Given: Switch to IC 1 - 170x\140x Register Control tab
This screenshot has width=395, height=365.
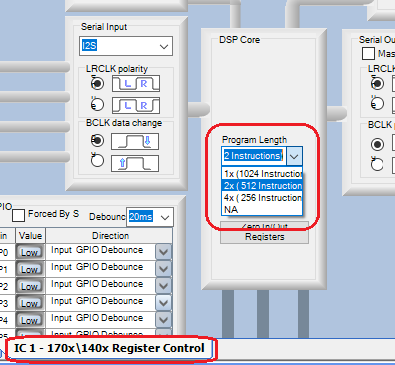Looking at the screenshot, I should click(109, 348).
